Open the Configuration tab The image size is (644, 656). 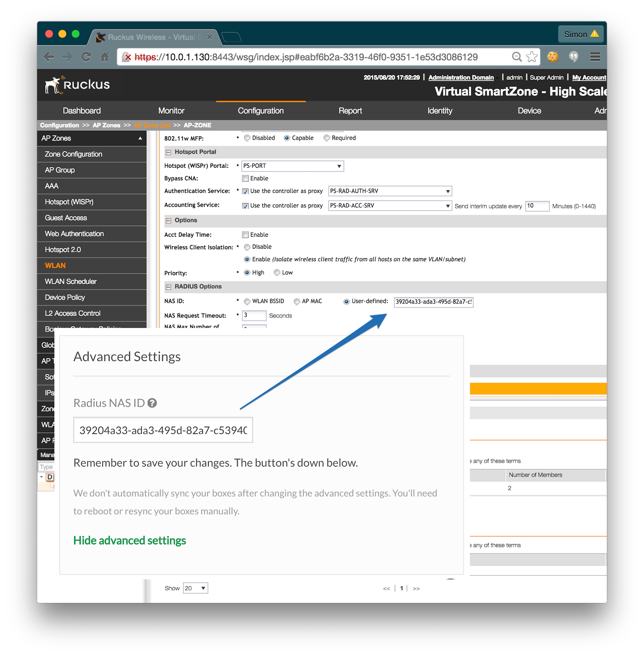(x=261, y=111)
